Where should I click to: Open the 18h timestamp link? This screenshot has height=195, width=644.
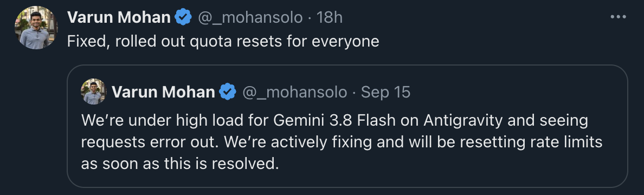coord(329,18)
